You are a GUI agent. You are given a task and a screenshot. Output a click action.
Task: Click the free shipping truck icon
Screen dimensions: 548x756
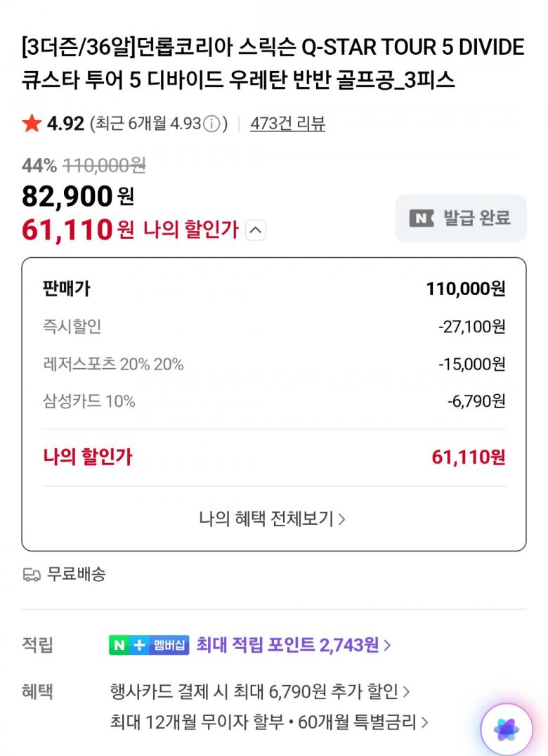pos(32,575)
